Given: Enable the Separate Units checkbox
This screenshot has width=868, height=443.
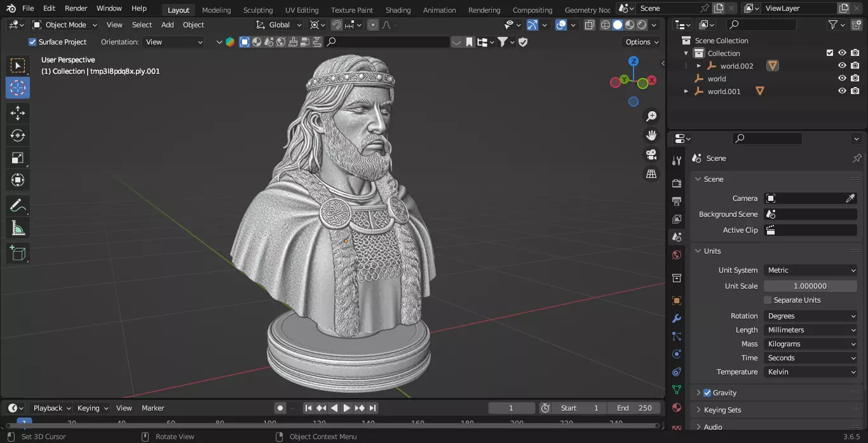Looking at the screenshot, I should [768, 300].
